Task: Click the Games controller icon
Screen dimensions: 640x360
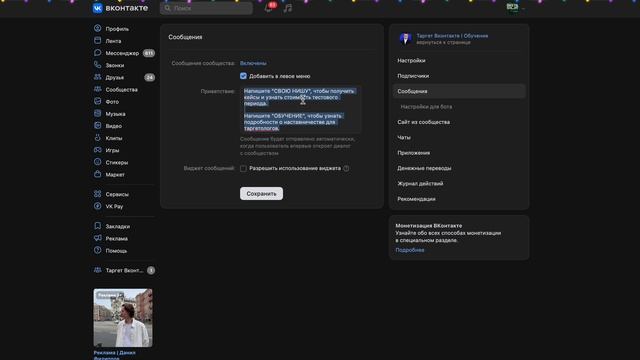Action: (x=98, y=150)
